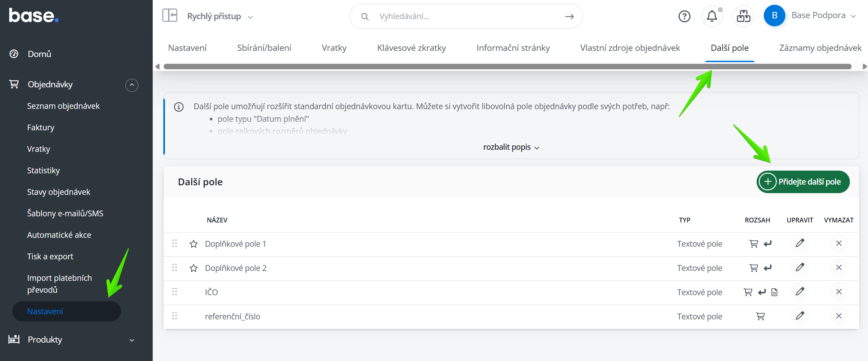Collapse the Objednávky sidebar section
868x361 pixels.
tap(132, 85)
